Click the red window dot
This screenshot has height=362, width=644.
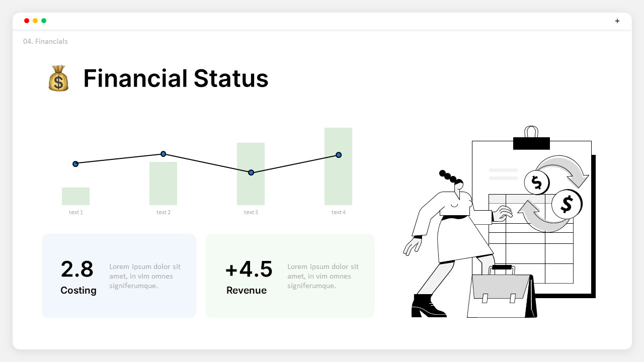(x=27, y=21)
